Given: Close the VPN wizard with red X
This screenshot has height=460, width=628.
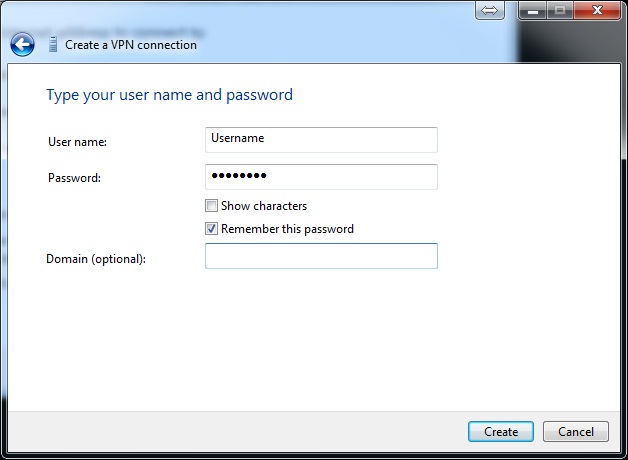Looking at the screenshot, I should (x=597, y=10).
